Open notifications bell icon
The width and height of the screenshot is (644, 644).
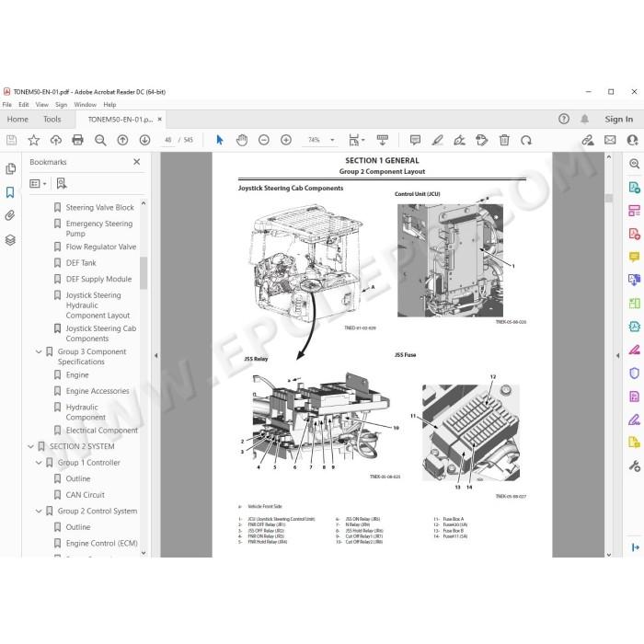[584, 119]
